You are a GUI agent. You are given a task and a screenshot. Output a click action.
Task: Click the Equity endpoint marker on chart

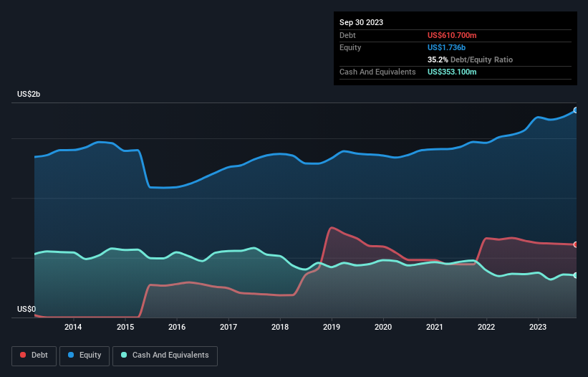pos(576,110)
